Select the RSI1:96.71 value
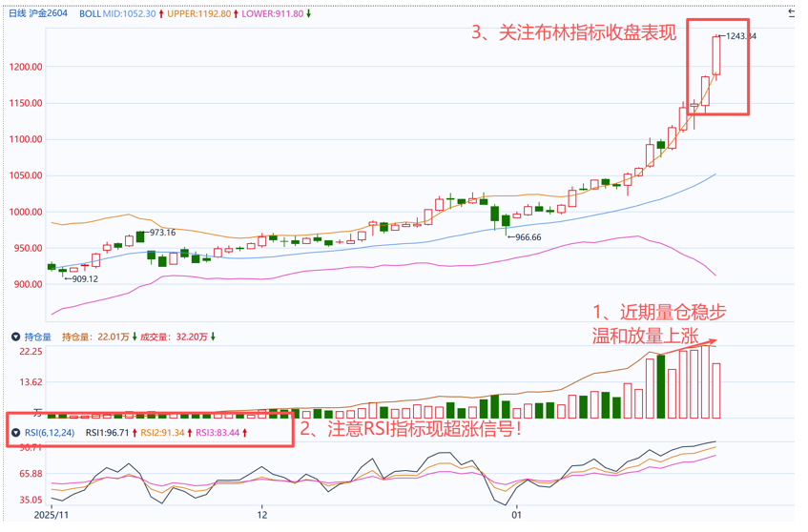 [x=107, y=433]
